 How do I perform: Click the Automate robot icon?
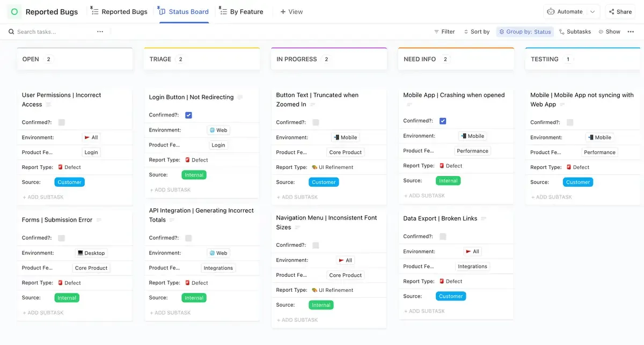coord(551,11)
